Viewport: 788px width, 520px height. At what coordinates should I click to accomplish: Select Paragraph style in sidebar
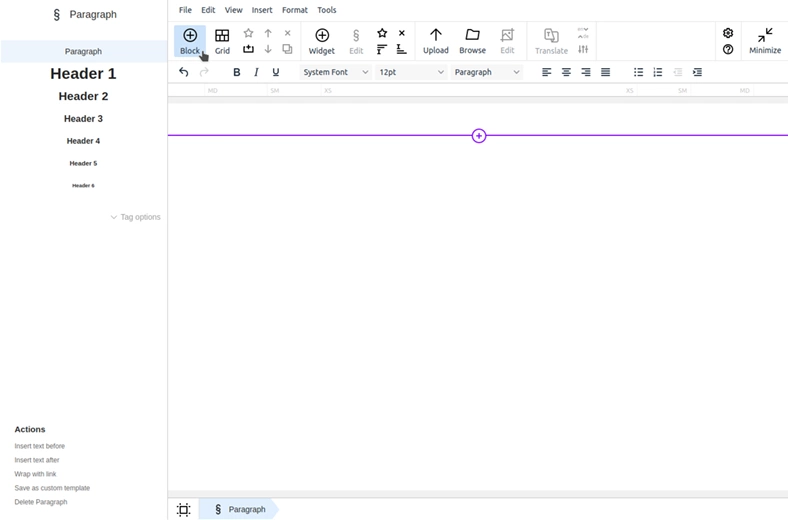(83, 51)
